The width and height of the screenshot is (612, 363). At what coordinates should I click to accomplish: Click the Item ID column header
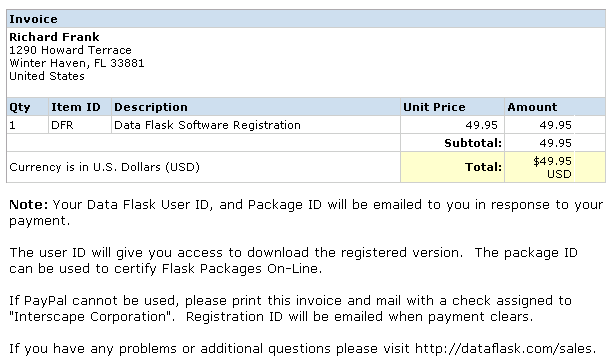coord(76,107)
